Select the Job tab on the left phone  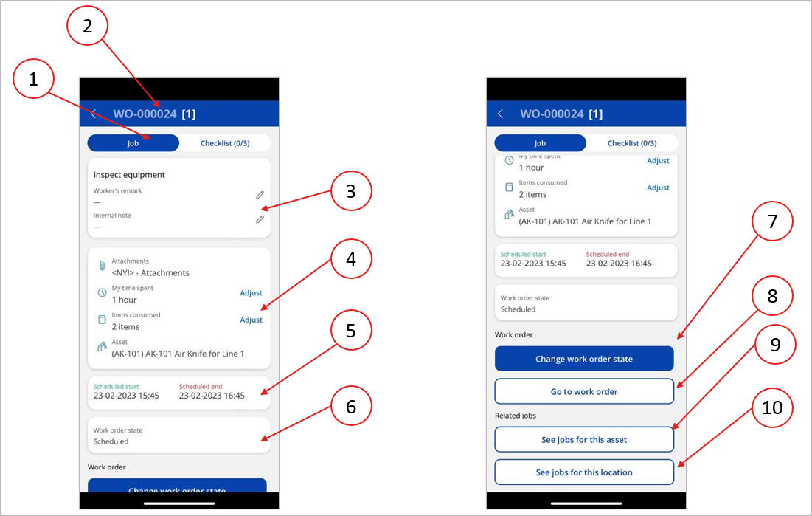pyautogui.click(x=133, y=143)
